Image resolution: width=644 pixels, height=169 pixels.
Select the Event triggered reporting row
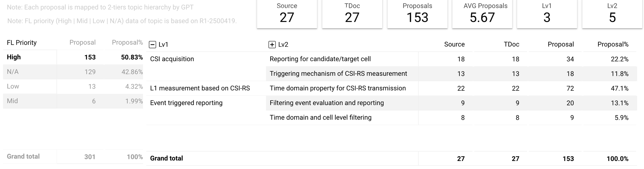pos(186,103)
